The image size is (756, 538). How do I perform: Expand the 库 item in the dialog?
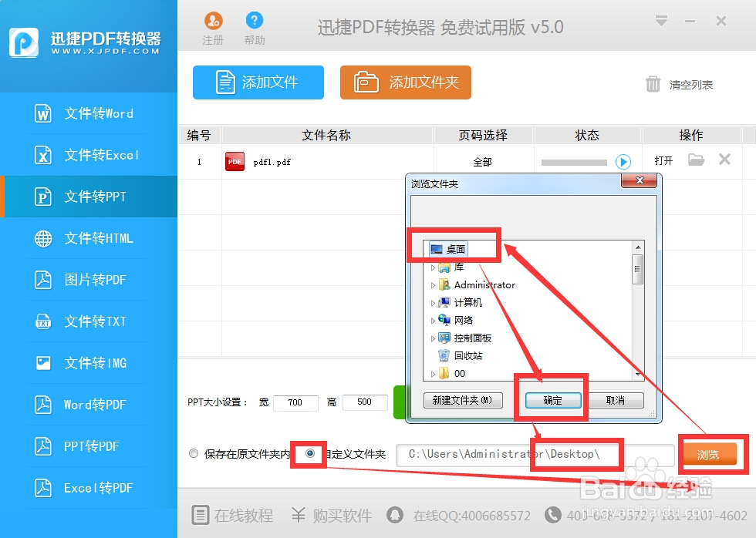(434, 267)
